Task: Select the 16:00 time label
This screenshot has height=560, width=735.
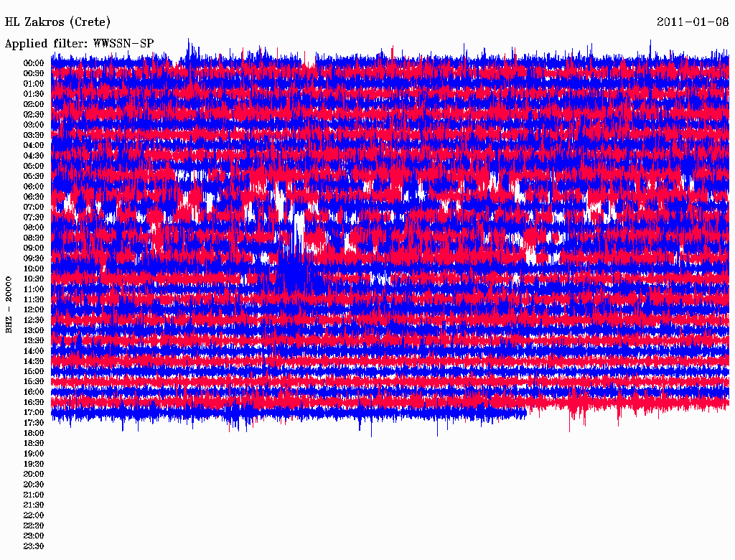Action: tap(34, 391)
